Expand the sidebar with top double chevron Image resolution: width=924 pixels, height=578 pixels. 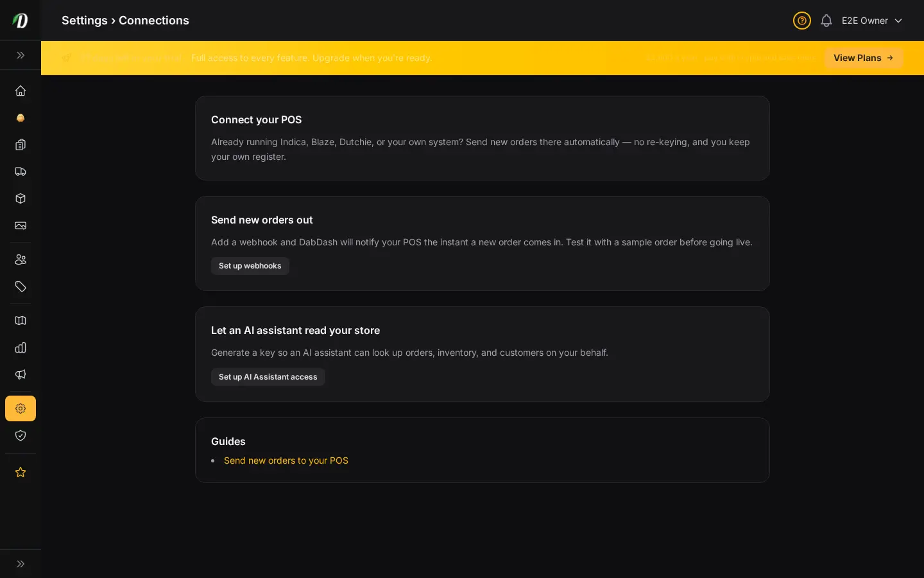[21, 55]
